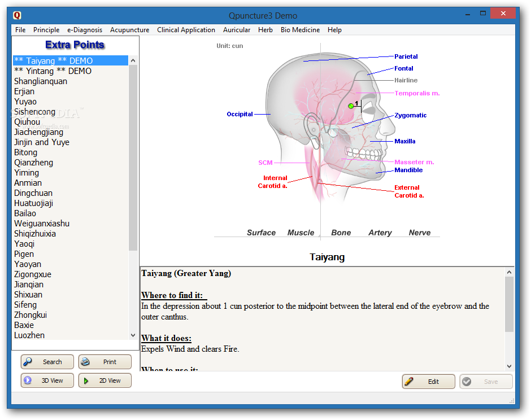Click the Search button label
This screenshot has width=531, height=420.
tap(53, 362)
